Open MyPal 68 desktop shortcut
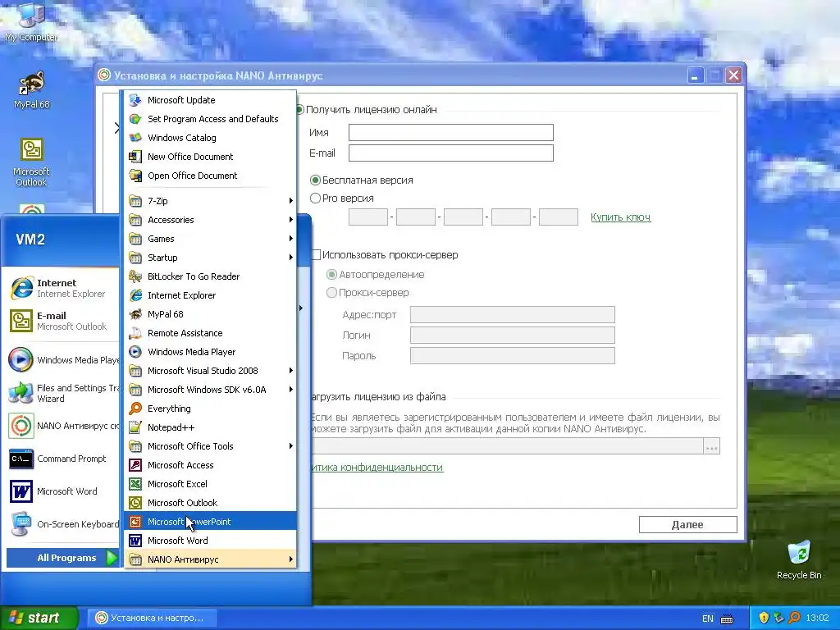This screenshot has height=630, width=840. 32,90
